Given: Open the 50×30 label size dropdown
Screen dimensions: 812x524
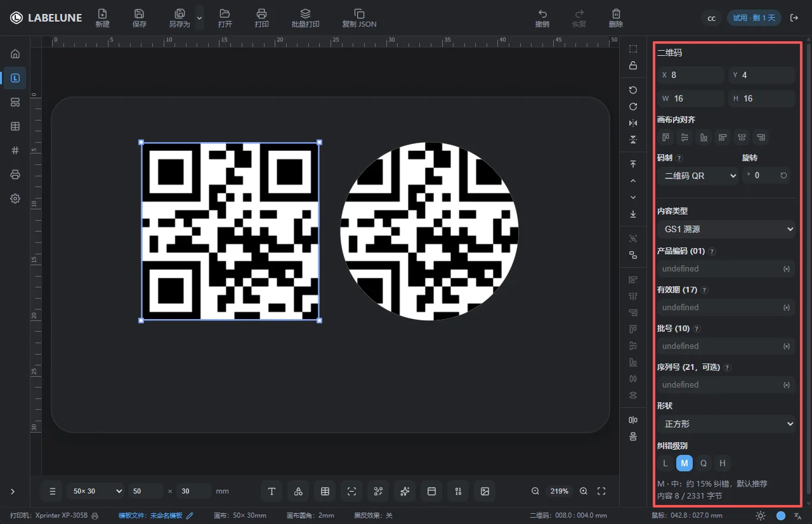Looking at the screenshot, I should tap(96, 491).
